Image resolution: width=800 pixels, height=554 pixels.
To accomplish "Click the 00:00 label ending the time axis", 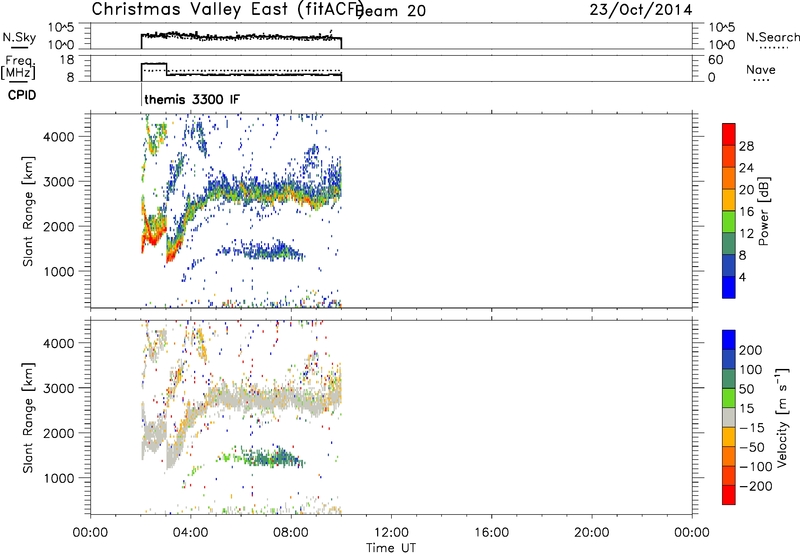I will [x=692, y=533].
